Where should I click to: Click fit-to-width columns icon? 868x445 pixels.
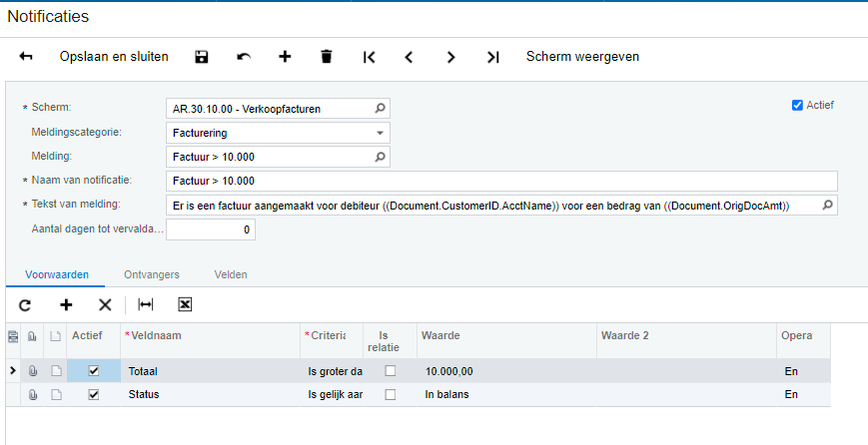(146, 304)
